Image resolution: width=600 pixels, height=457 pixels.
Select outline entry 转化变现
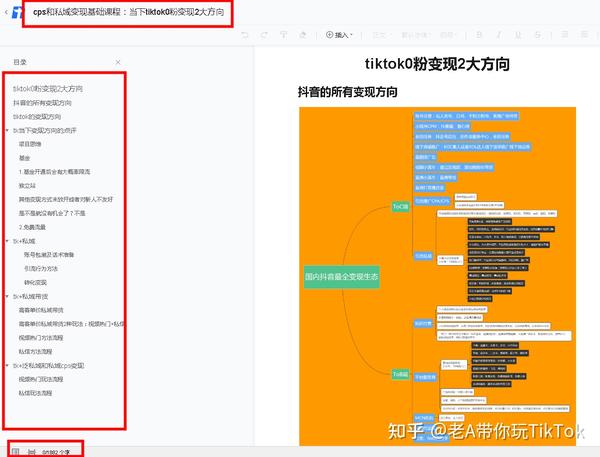click(35, 282)
